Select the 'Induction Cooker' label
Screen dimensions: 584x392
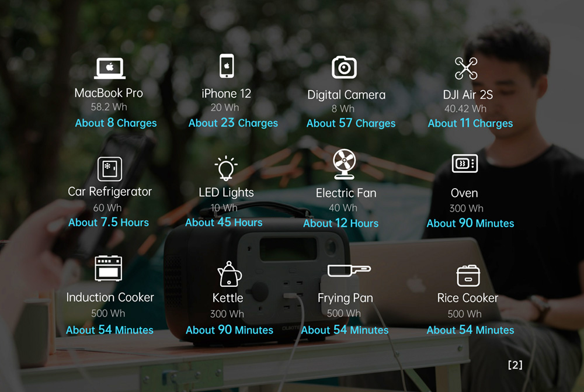tap(110, 297)
